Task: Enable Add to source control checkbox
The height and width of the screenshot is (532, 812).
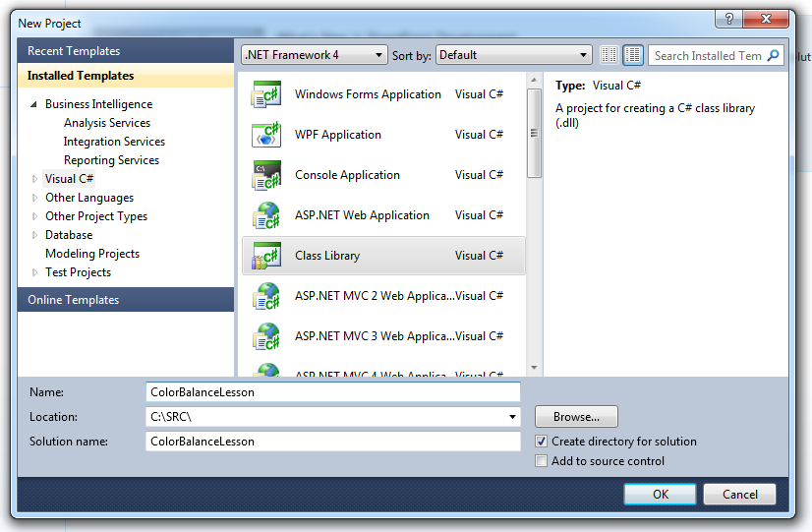Action: click(541, 461)
